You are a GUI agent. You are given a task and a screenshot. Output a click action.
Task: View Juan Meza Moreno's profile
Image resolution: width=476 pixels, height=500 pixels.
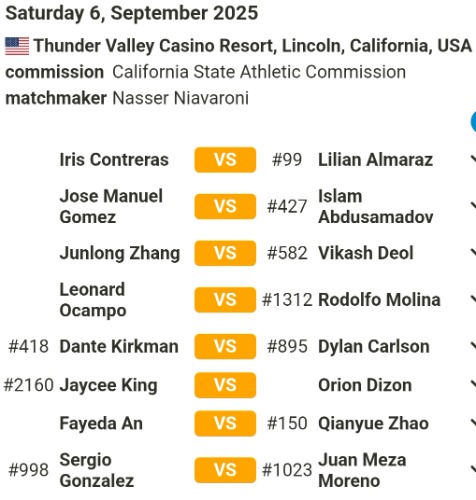click(362, 470)
